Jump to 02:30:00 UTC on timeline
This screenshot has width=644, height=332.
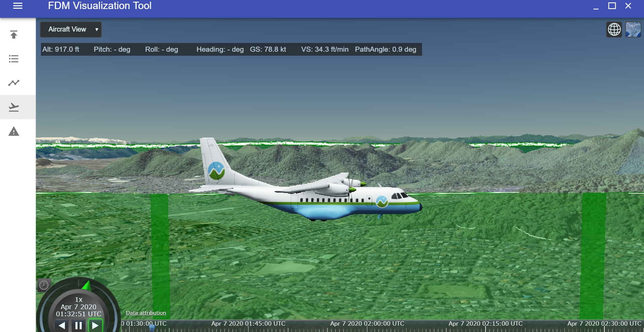(x=604, y=324)
